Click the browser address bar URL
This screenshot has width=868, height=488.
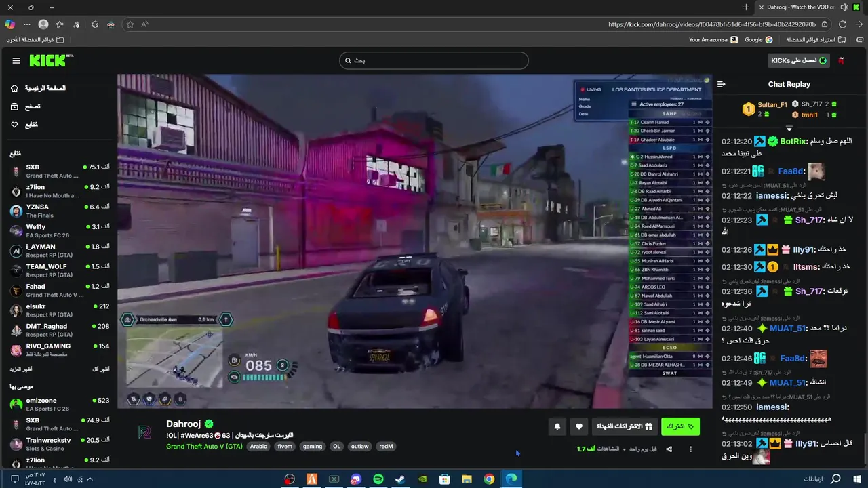tap(712, 24)
